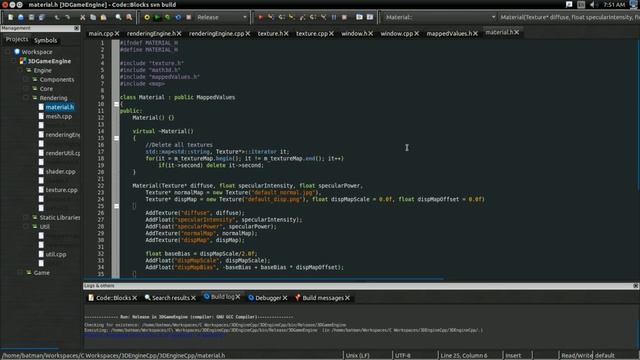Close the window.cpp editor tab

[x=416, y=33]
